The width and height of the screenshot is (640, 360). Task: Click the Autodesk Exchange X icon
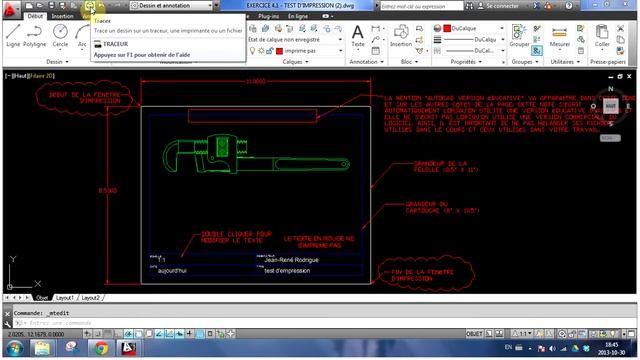(x=536, y=6)
